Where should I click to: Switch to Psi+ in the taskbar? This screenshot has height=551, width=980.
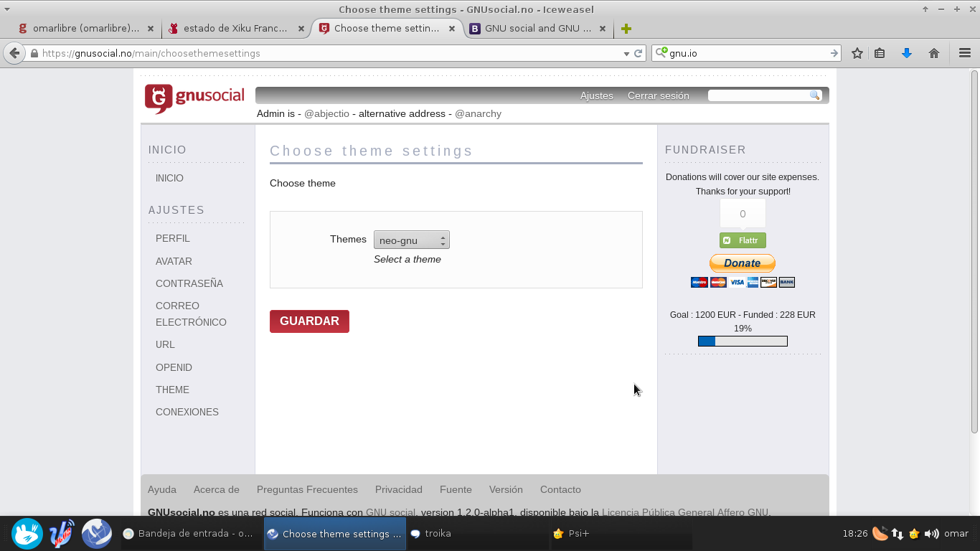[621, 534]
